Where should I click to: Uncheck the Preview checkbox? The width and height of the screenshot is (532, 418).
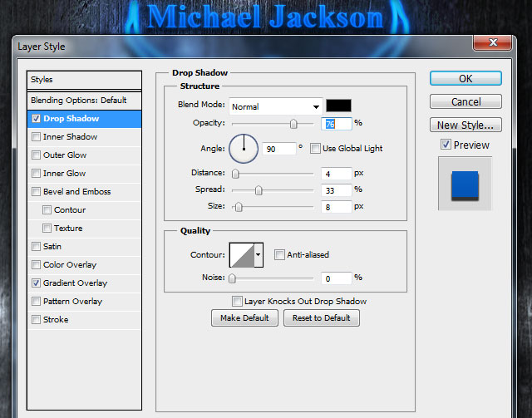pyautogui.click(x=446, y=145)
